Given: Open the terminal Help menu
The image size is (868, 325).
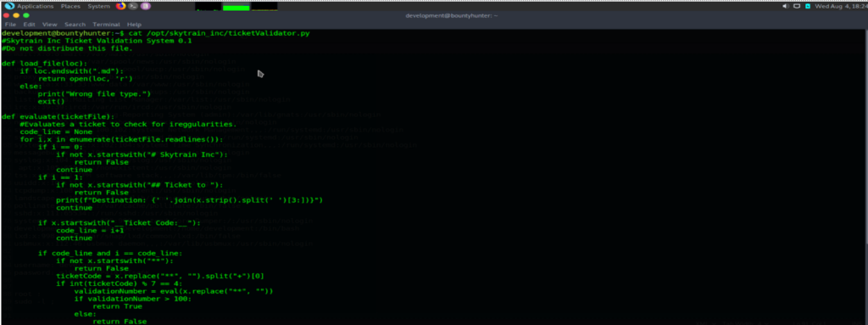Looking at the screenshot, I should (134, 25).
